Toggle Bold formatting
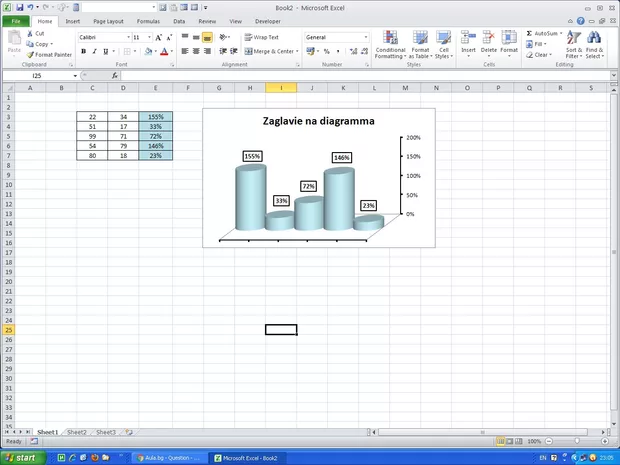620x465 pixels. point(83,51)
